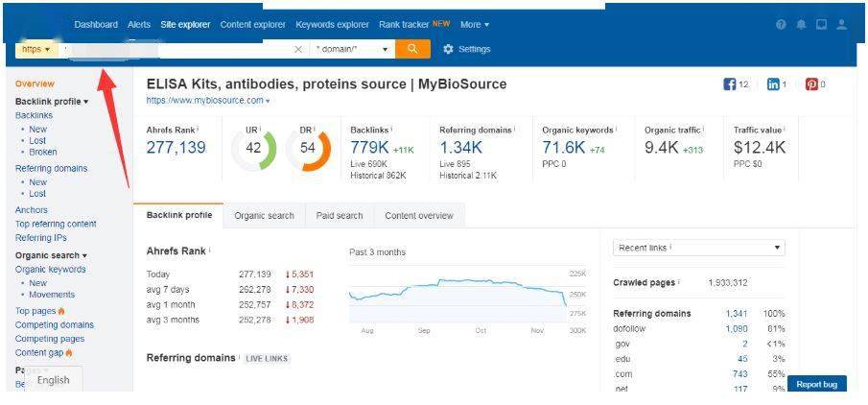Open Broken backlinks in sidebar

tap(42, 152)
